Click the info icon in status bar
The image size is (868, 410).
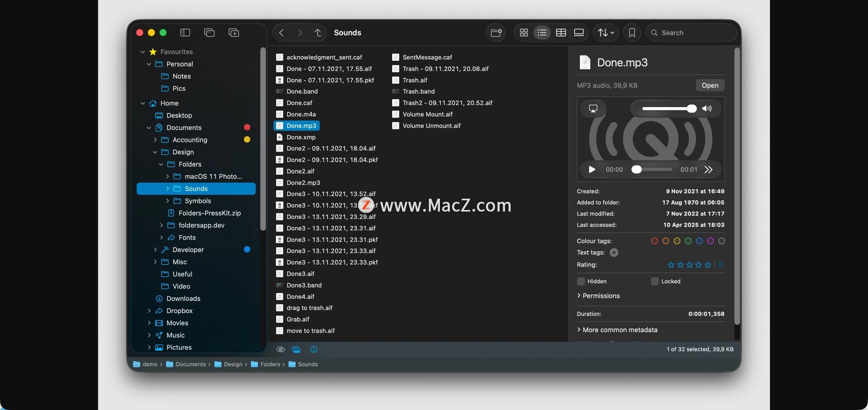click(x=314, y=349)
